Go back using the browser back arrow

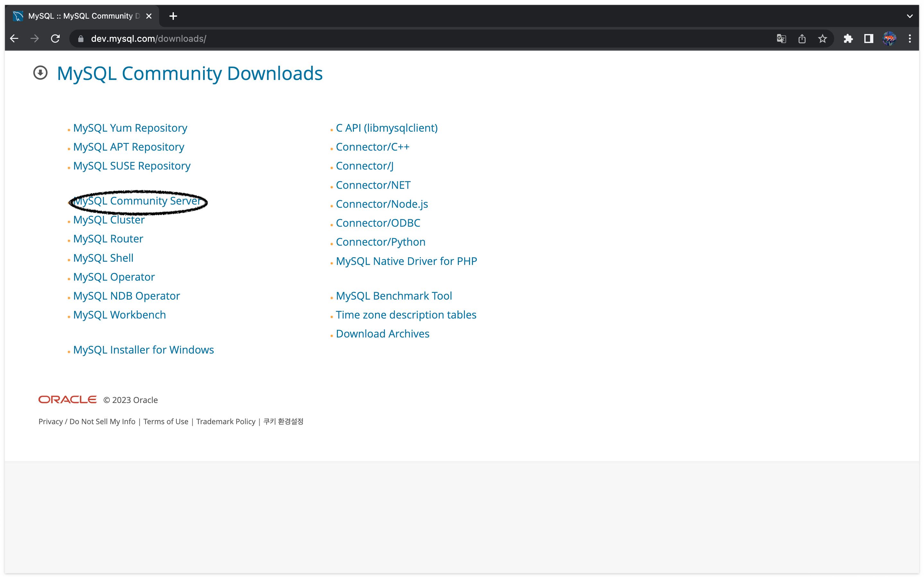pos(14,39)
